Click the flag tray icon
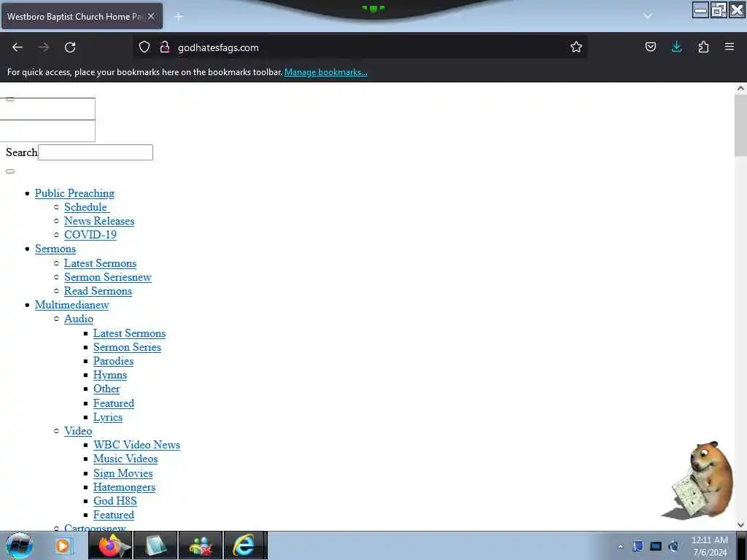The width and height of the screenshot is (747, 560). click(x=638, y=546)
